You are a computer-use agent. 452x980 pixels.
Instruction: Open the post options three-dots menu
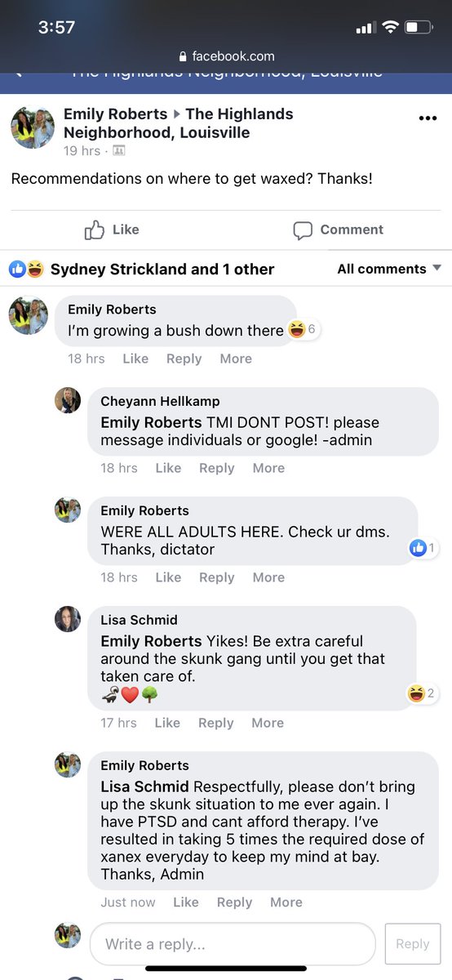(428, 118)
